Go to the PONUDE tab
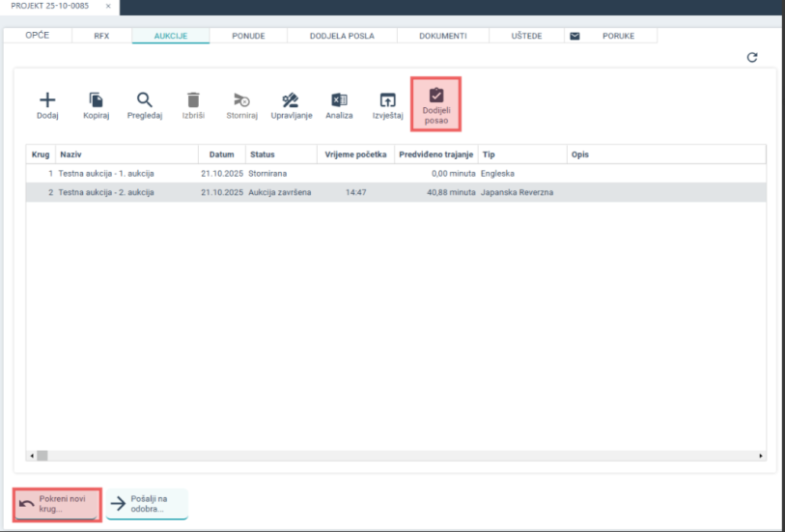785x532 pixels. [x=248, y=36]
